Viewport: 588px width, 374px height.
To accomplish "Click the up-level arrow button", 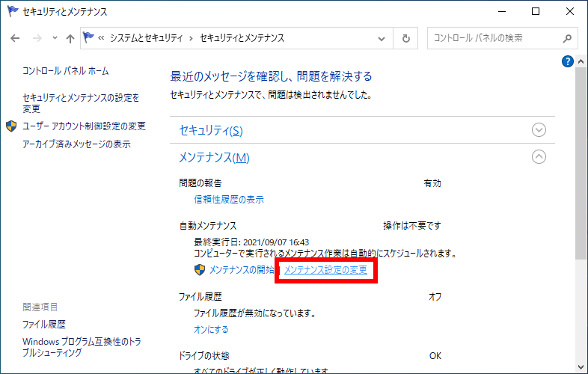I will (x=70, y=38).
